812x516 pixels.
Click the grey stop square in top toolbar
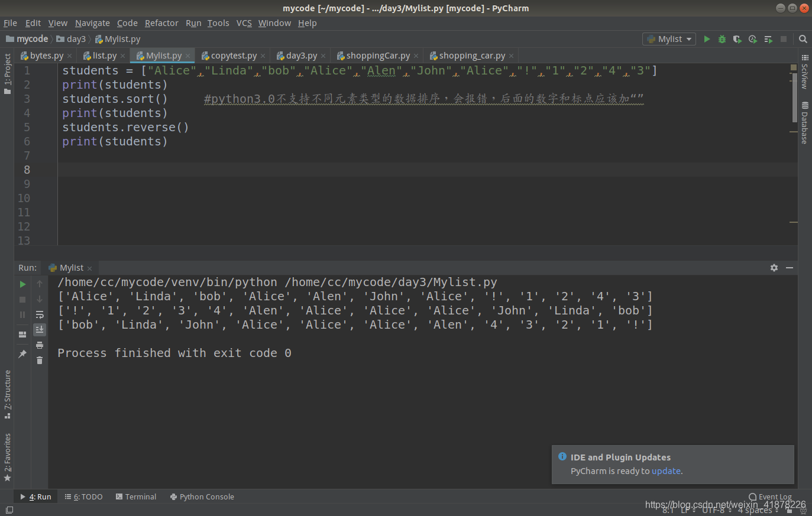(784, 39)
